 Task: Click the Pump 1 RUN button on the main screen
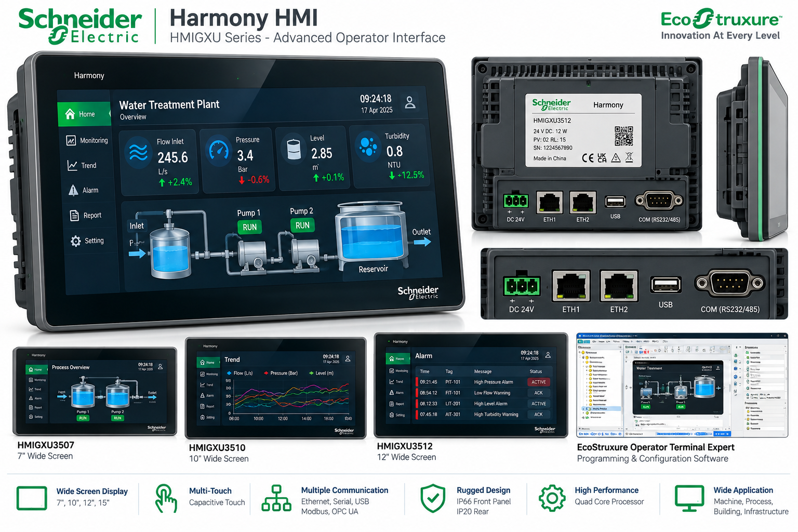coord(249,227)
